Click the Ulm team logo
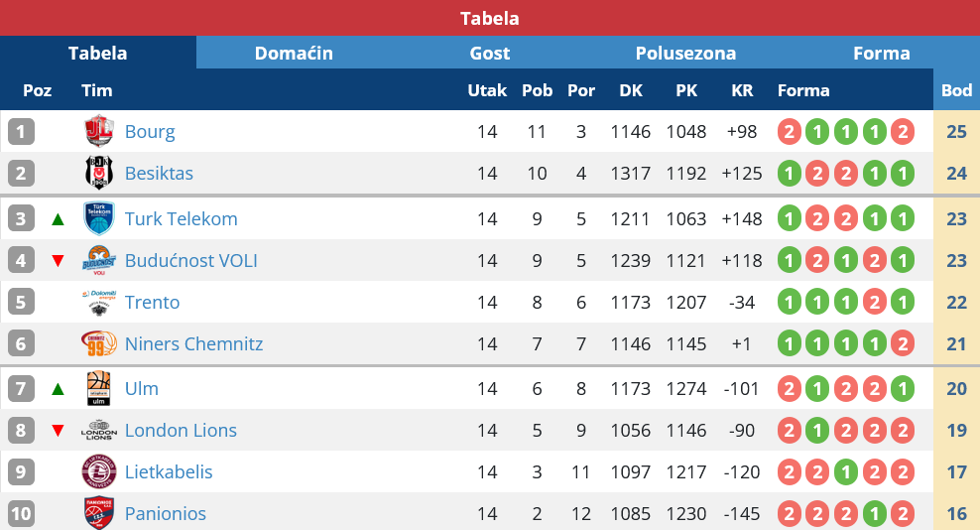The width and height of the screenshot is (980, 530). pyautogui.click(x=98, y=388)
